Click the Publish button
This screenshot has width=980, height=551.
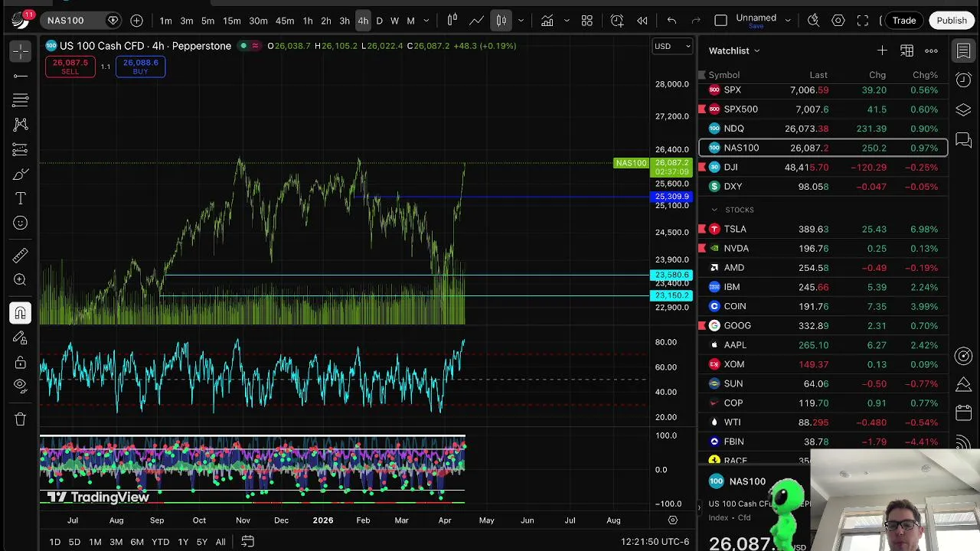pyautogui.click(x=952, y=21)
